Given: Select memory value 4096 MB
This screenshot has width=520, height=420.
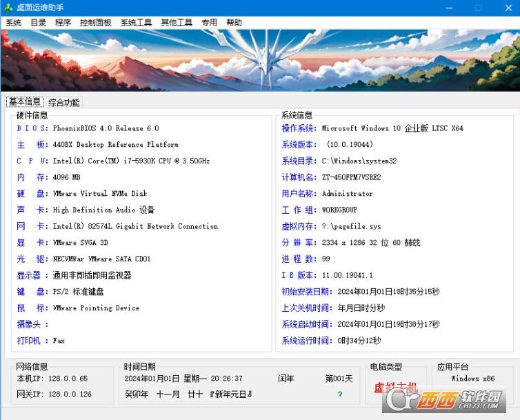Looking at the screenshot, I should click(x=66, y=177).
